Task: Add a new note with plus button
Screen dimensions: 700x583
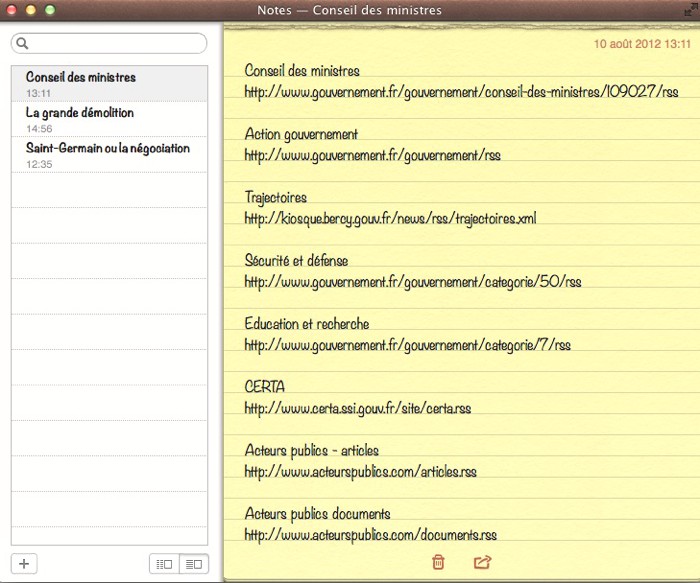Action: point(24,564)
